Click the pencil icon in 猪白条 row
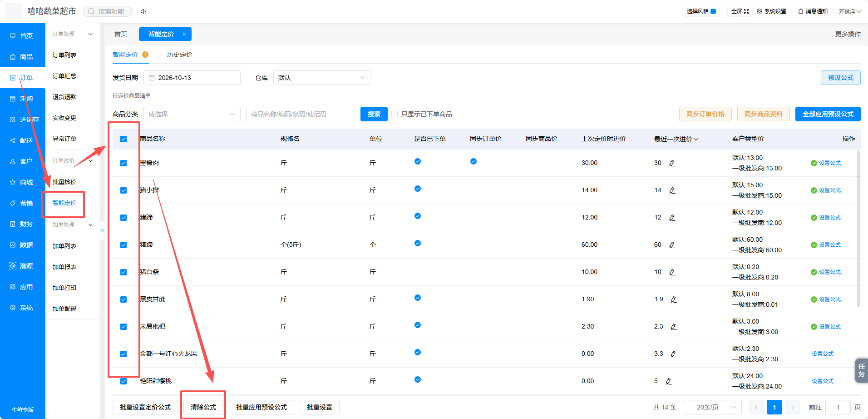The width and height of the screenshot is (868, 419). 672,272
